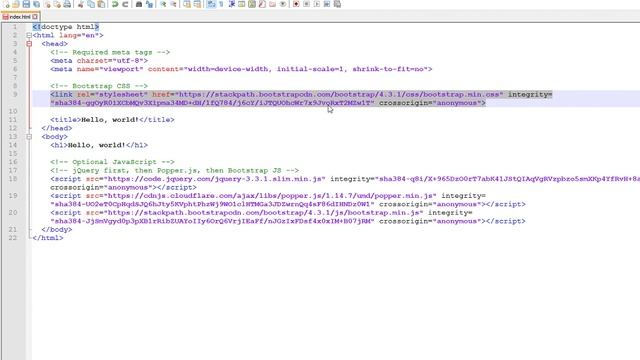This screenshot has height=360, width=640.
Task: Zoom out the editor view
Action: (x=173, y=4)
